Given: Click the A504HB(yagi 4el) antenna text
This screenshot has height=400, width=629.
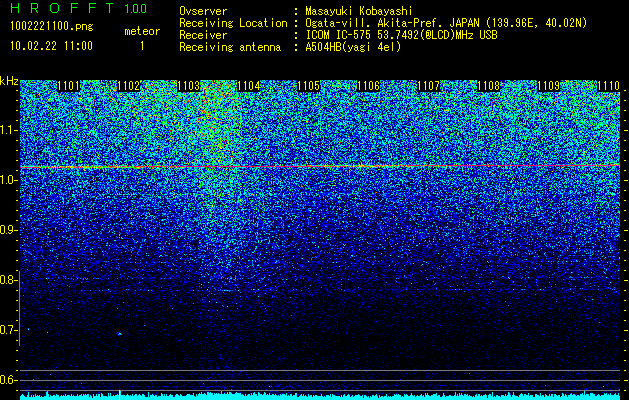Looking at the screenshot, I should pos(353,47).
